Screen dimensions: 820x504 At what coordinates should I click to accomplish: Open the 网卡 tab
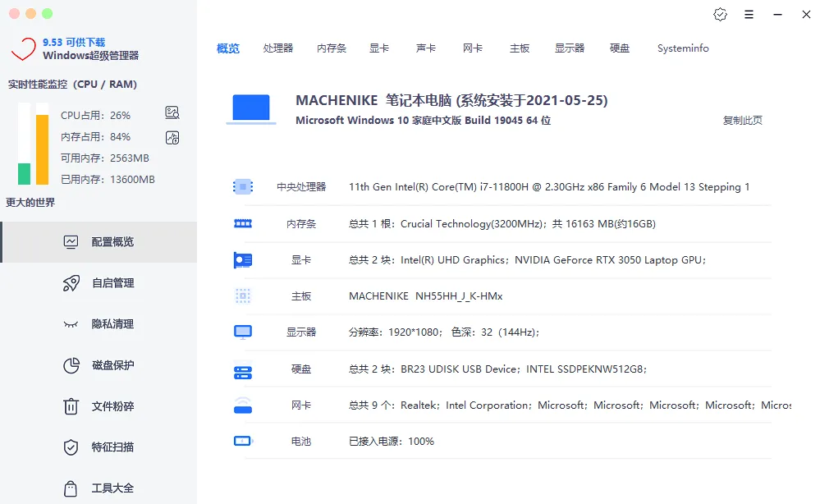point(473,48)
